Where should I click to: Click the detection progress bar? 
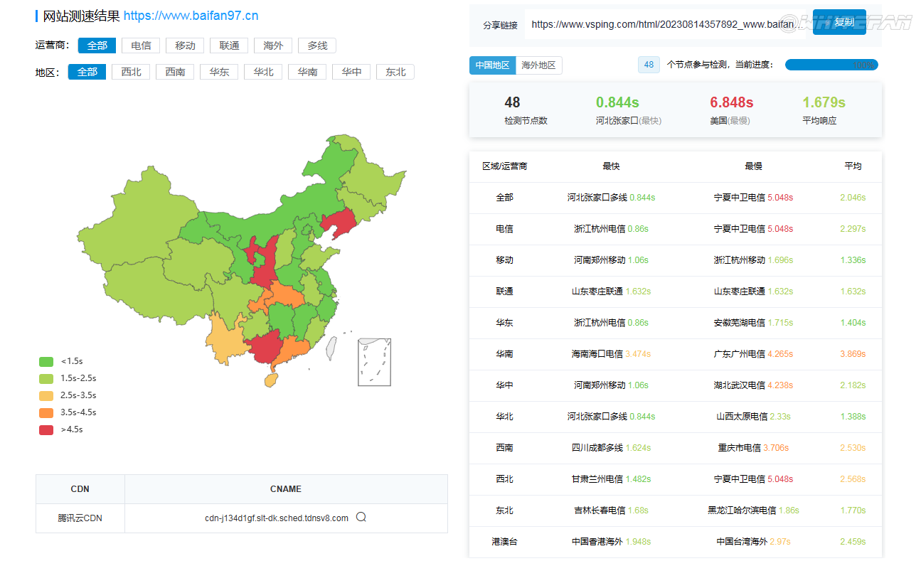(831, 65)
